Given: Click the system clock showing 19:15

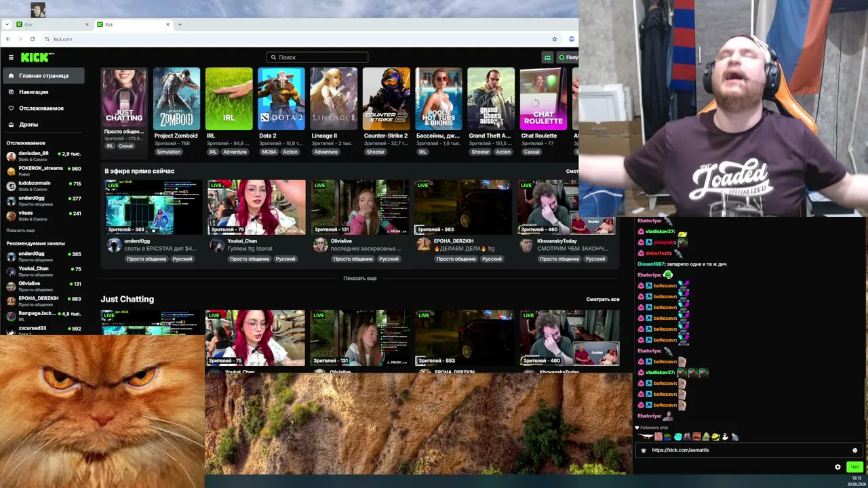Looking at the screenshot, I should coord(856,479).
